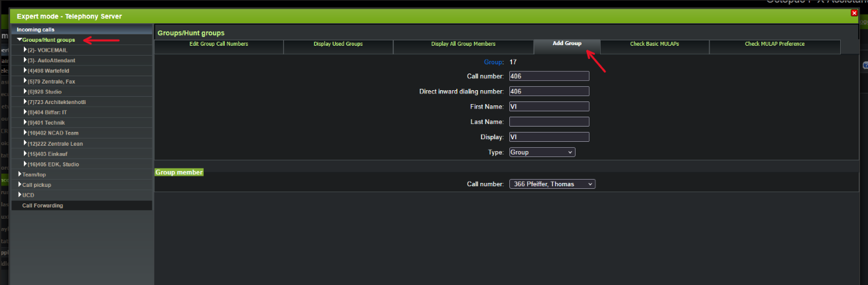This screenshot has height=285, width=868.
Task: Click the empty Last Name field
Action: coord(549,122)
